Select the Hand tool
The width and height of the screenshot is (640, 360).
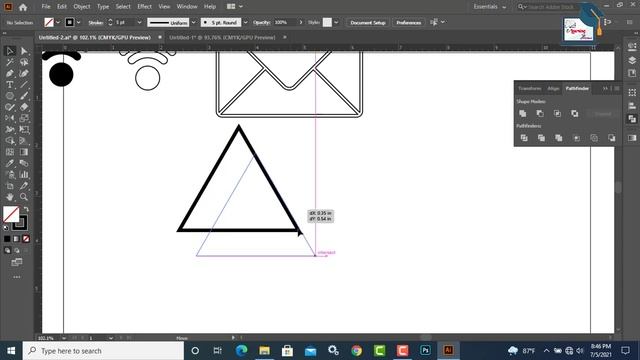10,197
